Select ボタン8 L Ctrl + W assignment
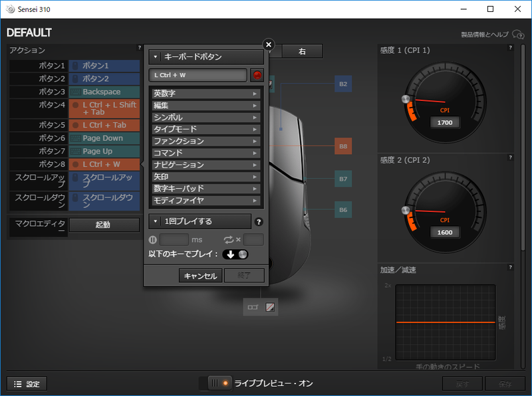The width and height of the screenshot is (532, 396). pos(104,164)
